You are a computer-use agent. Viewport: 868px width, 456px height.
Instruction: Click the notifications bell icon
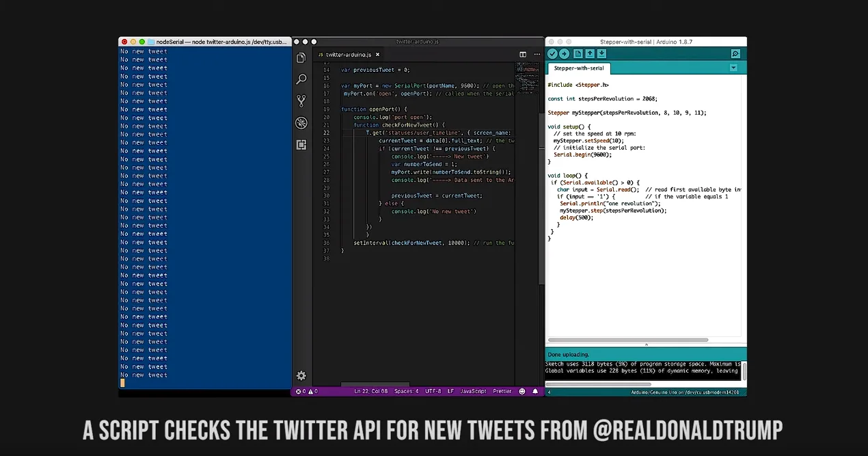535,392
